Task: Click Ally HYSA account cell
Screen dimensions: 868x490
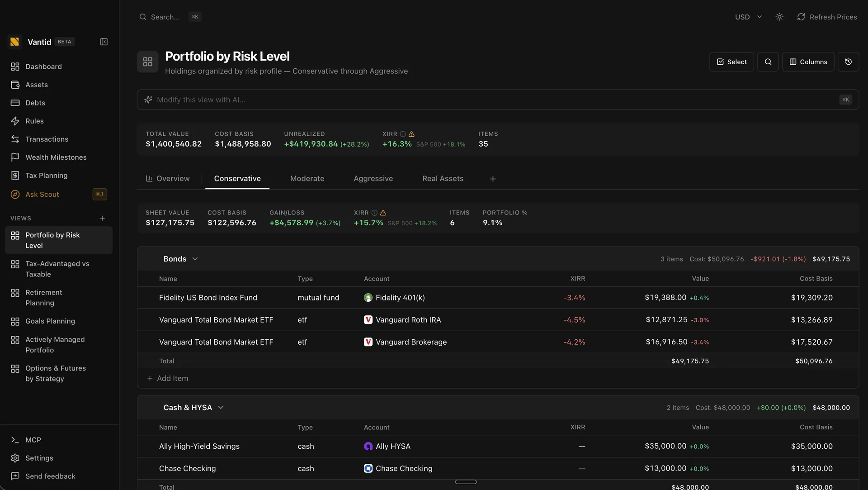Action: point(387,446)
